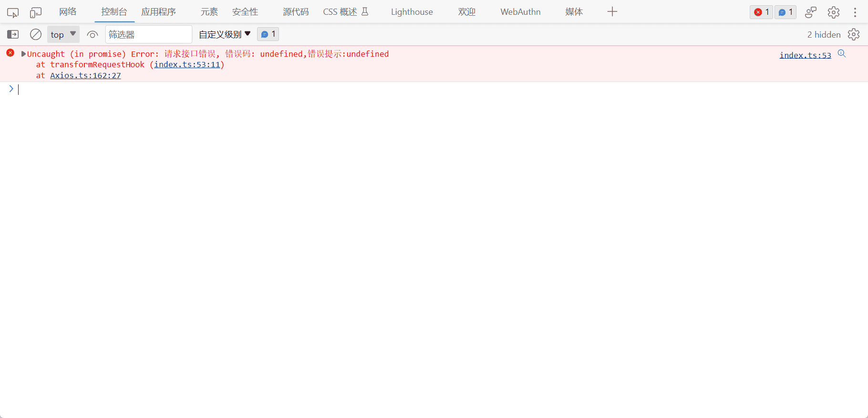Switch to the 控制台 tab
Viewport: 868px width, 418px height.
pyautogui.click(x=114, y=12)
